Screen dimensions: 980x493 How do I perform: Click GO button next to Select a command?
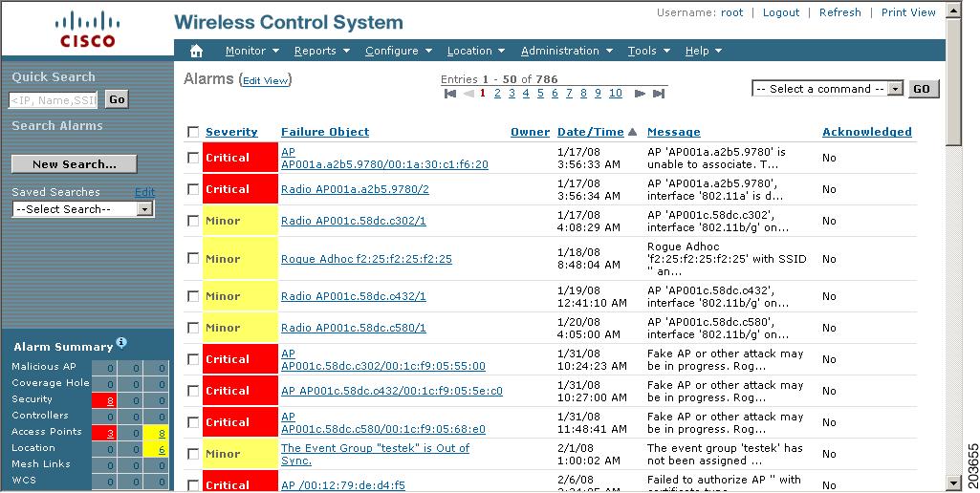[x=922, y=89]
